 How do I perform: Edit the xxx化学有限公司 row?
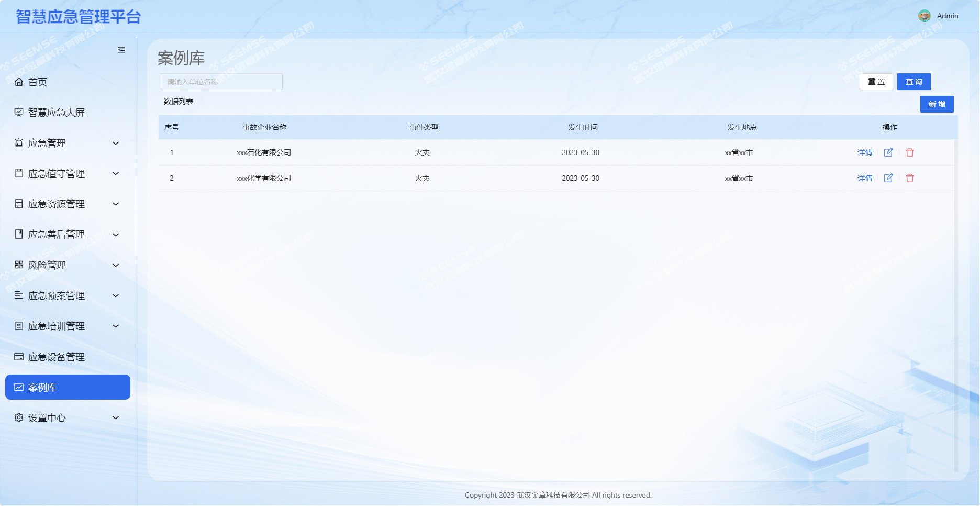(x=888, y=178)
